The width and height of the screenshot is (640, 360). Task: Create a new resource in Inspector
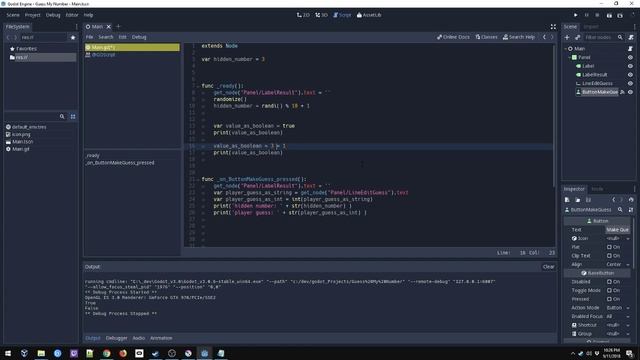pyautogui.click(x=567, y=200)
